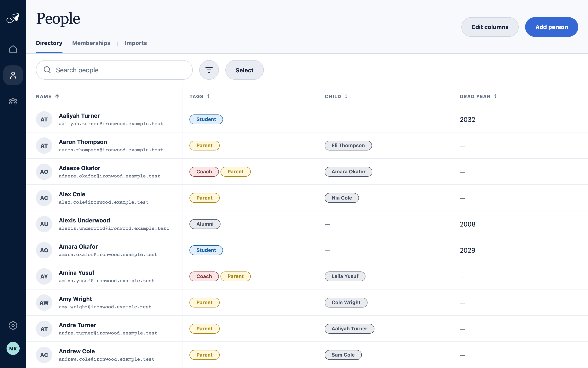Open the Groups sidebar icon
588x368 pixels.
tap(13, 101)
